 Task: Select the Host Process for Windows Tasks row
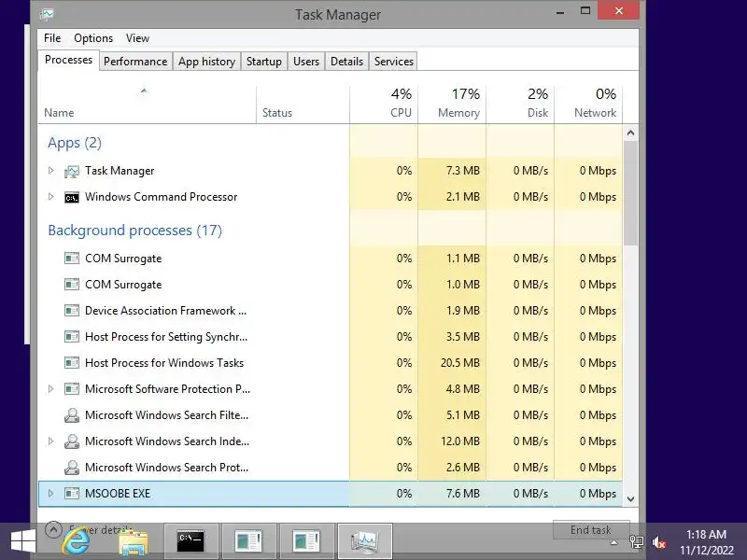331,363
